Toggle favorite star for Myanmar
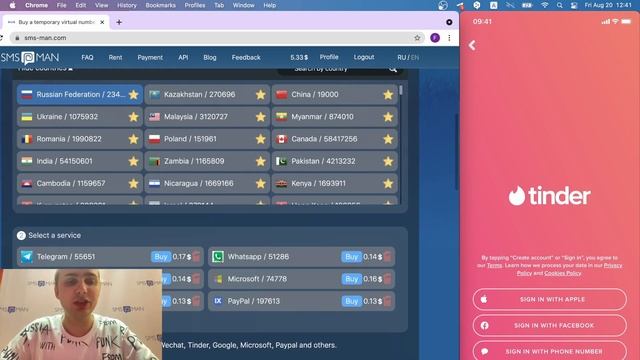Screen dimensions: 640x360 click(388, 117)
